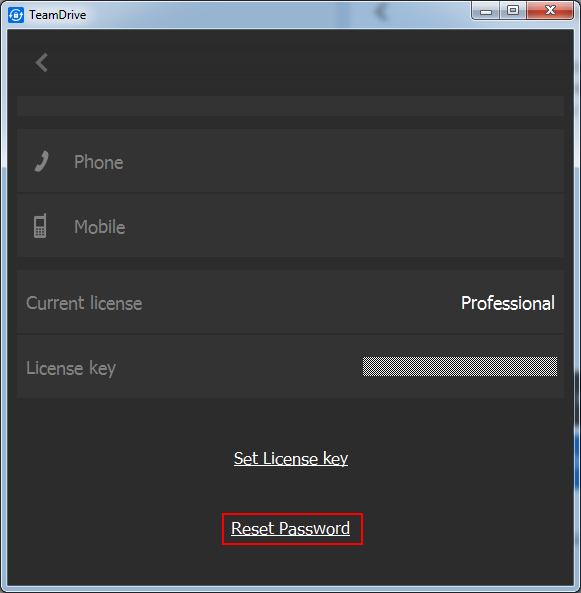Click the phone handset icon
The width and height of the screenshot is (581, 593).
click(42, 161)
